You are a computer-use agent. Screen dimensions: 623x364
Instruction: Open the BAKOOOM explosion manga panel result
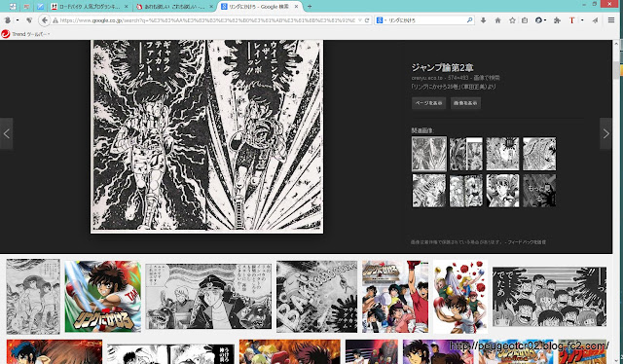[x=316, y=297]
